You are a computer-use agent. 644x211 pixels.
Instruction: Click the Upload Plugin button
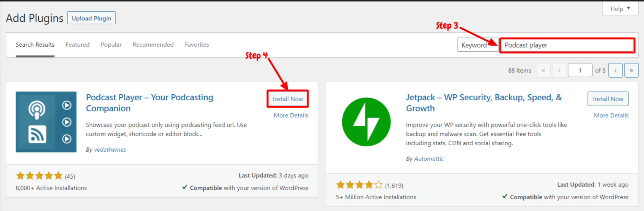point(91,18)
